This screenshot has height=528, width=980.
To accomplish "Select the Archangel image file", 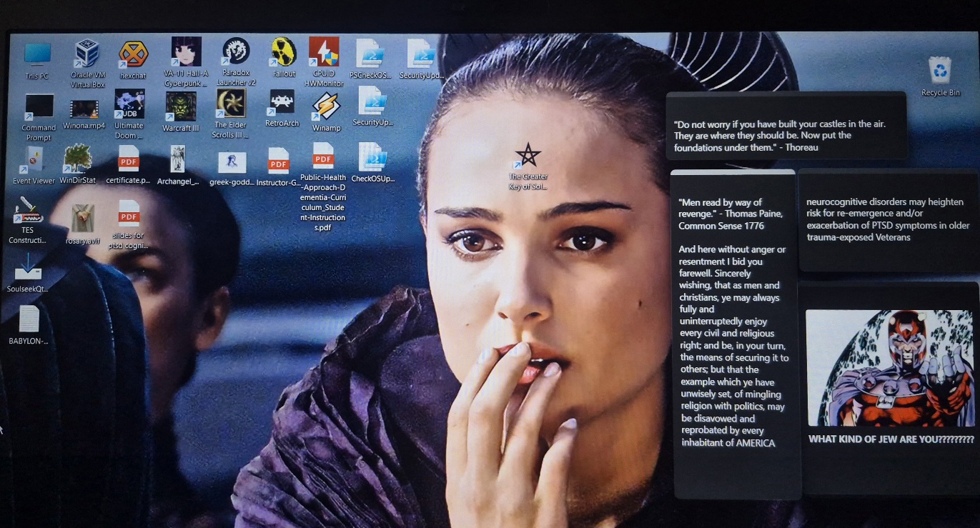I will 178,165.
